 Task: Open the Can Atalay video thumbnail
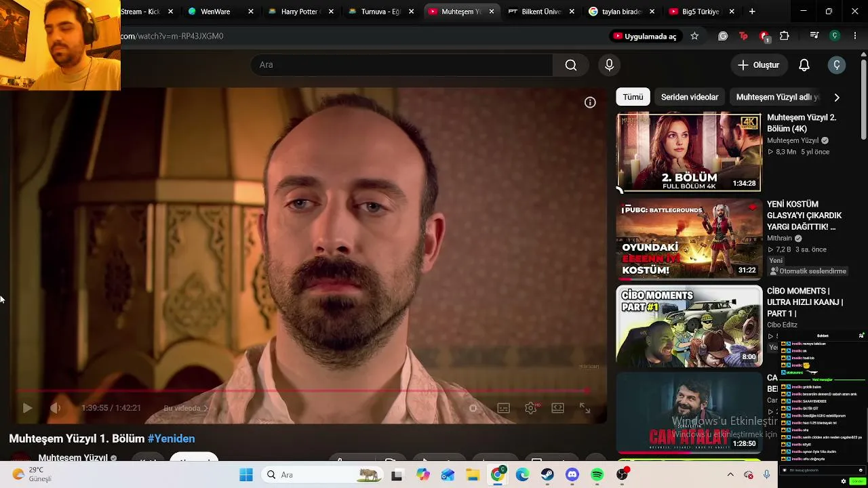tap(689, 412)
